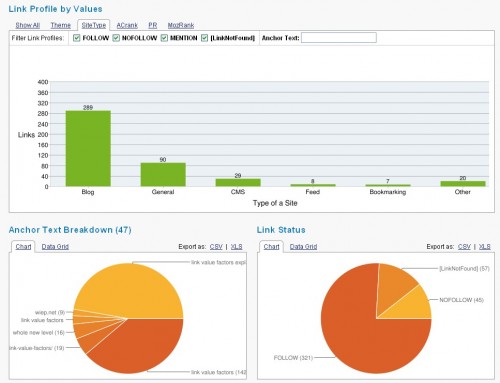The width and height of the screenshot is (500, 383).
Task: Toggle the MENTION filter checkbox
Action: [164, 38]
